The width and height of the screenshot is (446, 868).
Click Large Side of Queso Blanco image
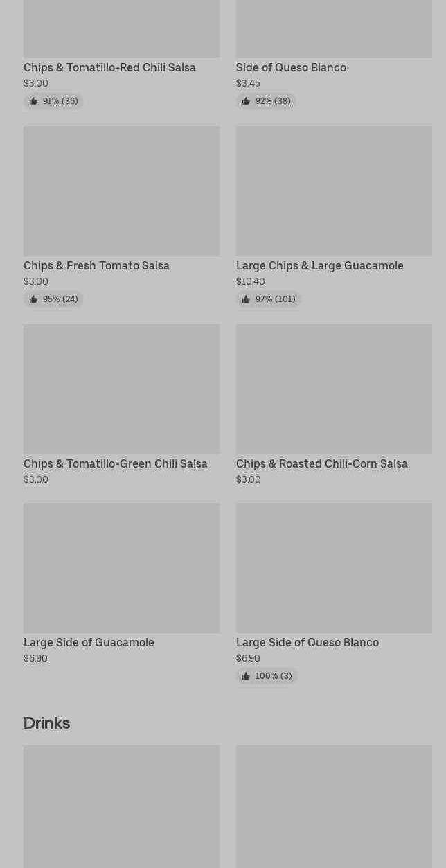[x=334, y=568]
